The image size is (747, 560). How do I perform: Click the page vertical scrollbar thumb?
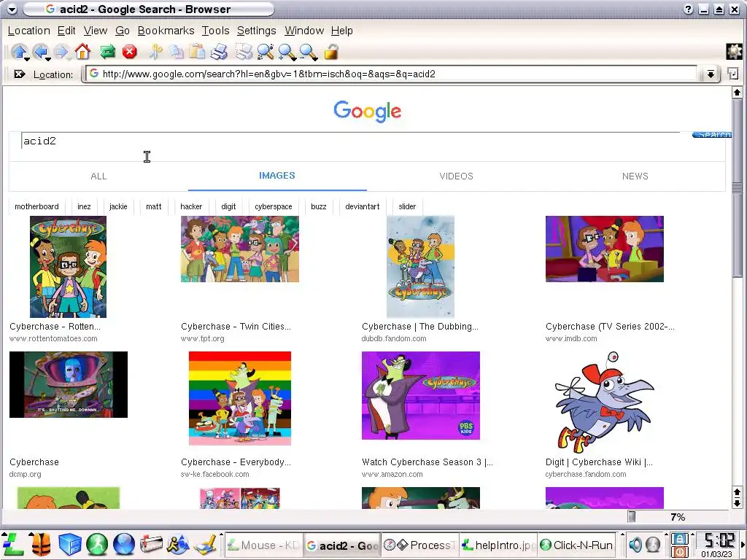(737, 187)
